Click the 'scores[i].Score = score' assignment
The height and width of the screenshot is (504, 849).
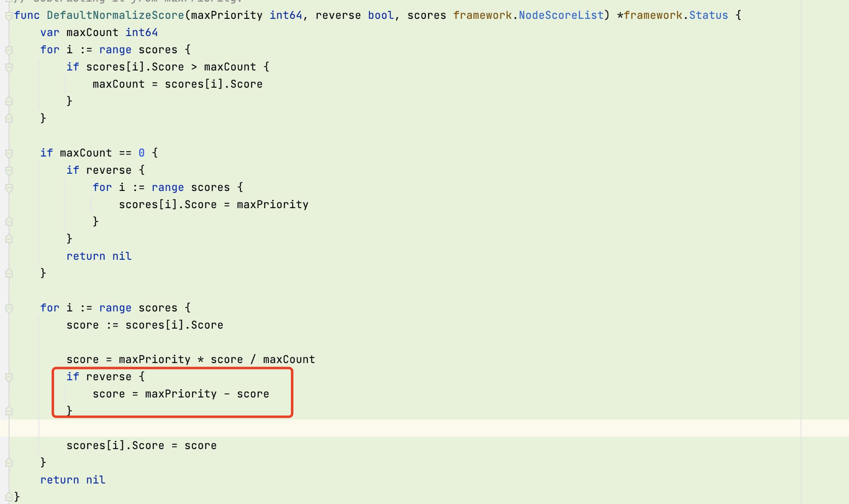pos(141,446)
